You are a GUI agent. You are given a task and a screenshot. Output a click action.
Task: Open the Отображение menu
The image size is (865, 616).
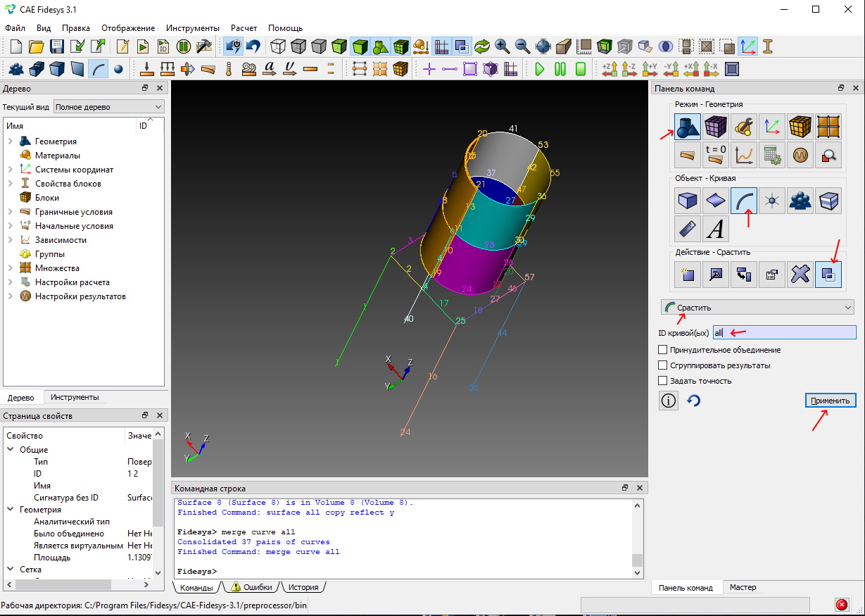(x=128, y=28)
